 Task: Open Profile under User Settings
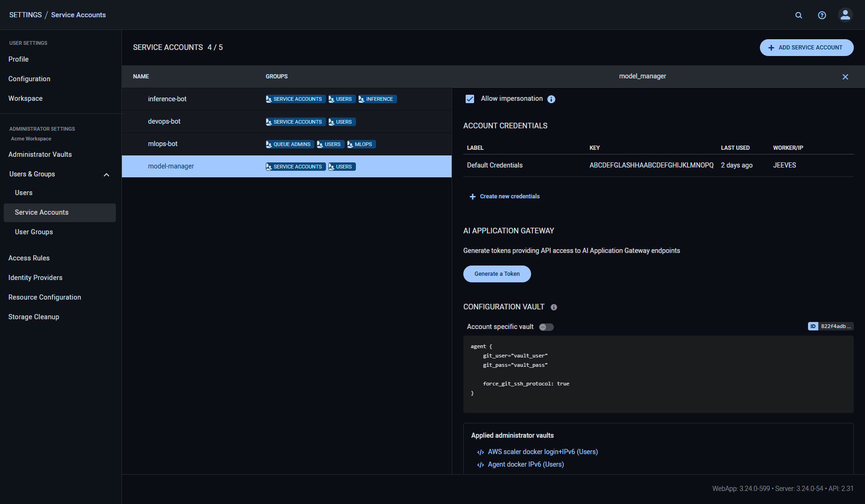click(18, 59)
